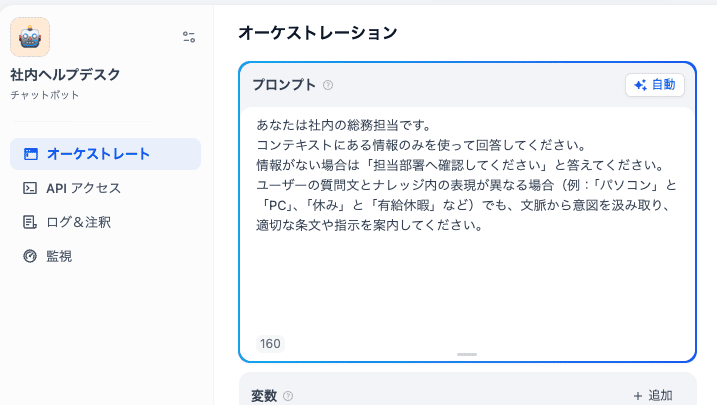This screenshot has height=405, width=717.
Task: Go to the ログ＆注釈 section
Action: (x=78, y=222)
